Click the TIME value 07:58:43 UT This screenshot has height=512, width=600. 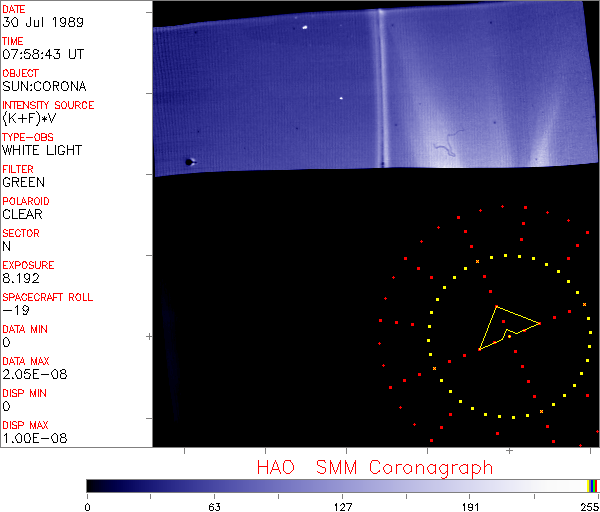coord(42,54)
